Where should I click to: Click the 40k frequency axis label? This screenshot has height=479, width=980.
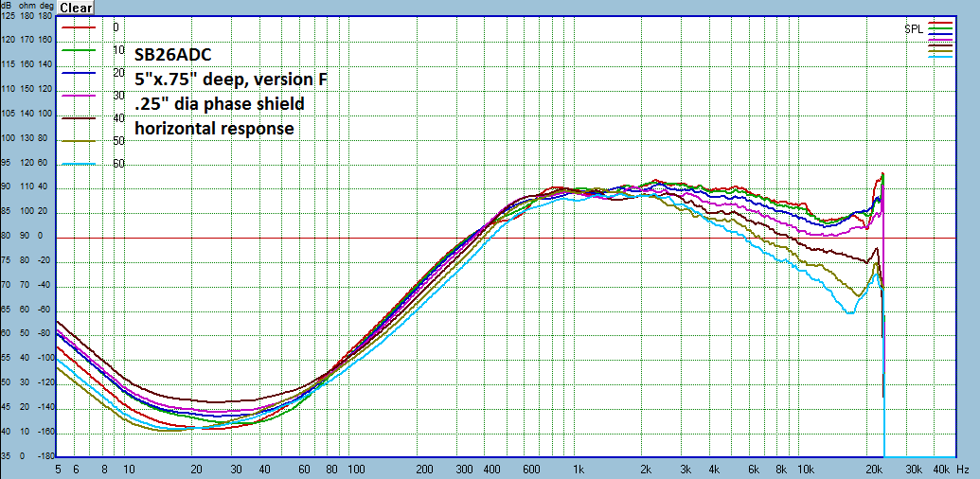(x=941, y=469)
